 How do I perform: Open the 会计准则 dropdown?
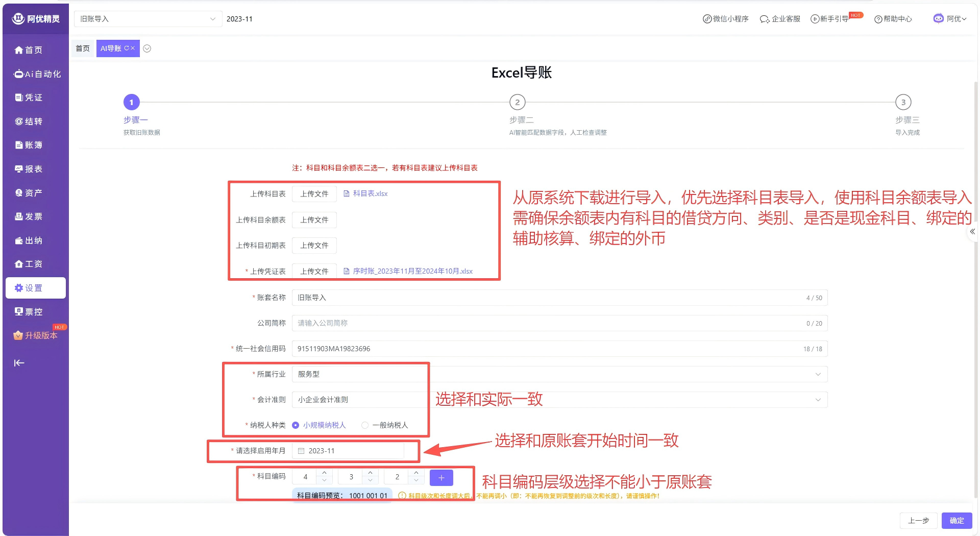coord(559,400)
